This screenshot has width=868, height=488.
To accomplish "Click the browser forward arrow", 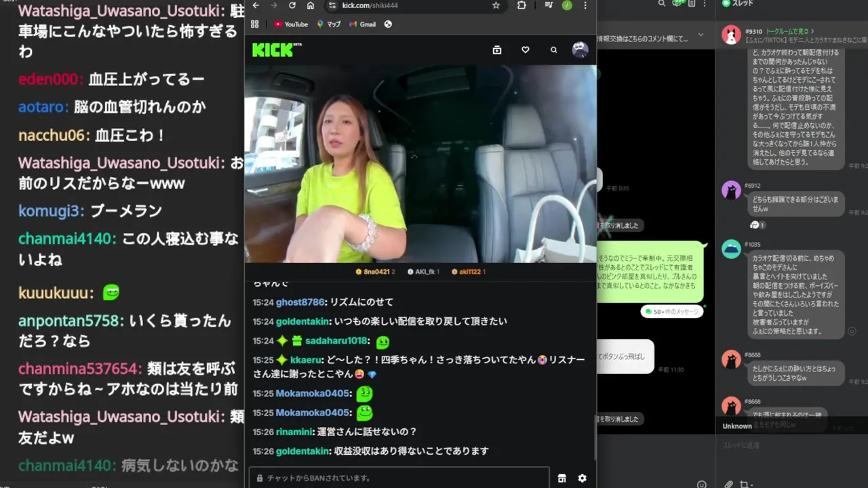I will click(x=274, y=5).
